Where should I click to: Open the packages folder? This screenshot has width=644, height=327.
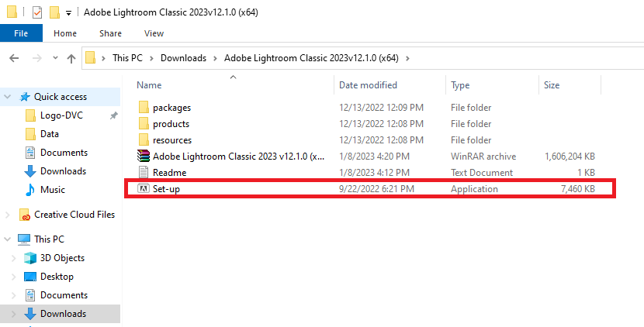(171, 108)
